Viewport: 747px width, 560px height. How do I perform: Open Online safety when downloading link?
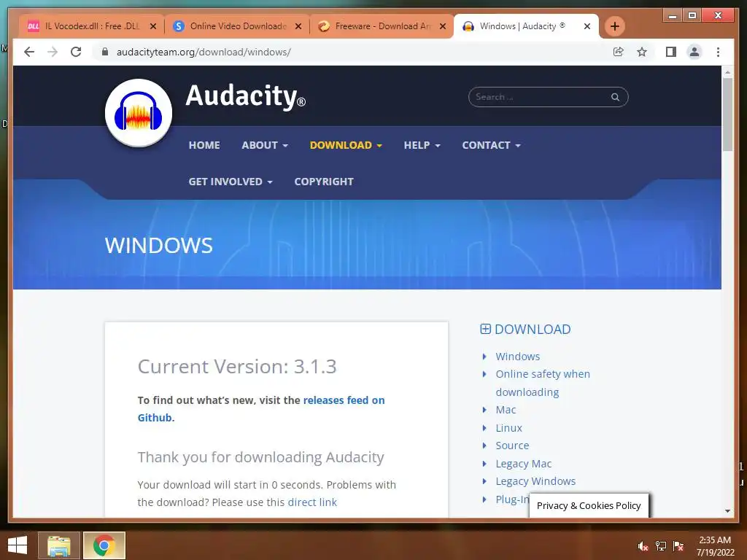point(543,383)
